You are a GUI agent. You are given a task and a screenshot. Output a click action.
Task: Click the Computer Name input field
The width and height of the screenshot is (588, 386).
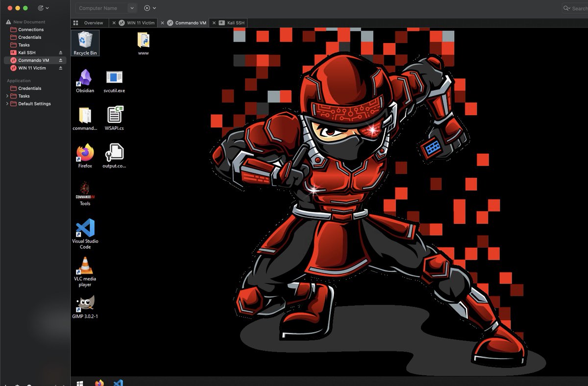(x=101, y=8)
